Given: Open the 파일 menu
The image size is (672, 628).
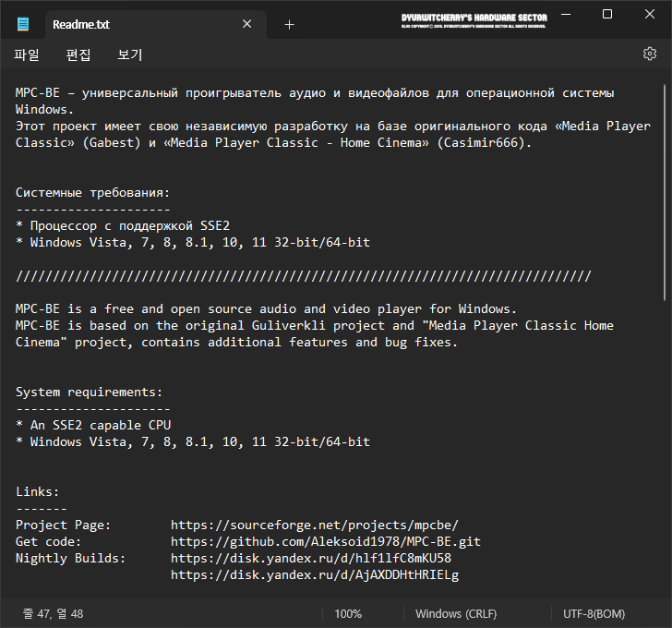Looking at the screenshot, I should tap(27, 54).
